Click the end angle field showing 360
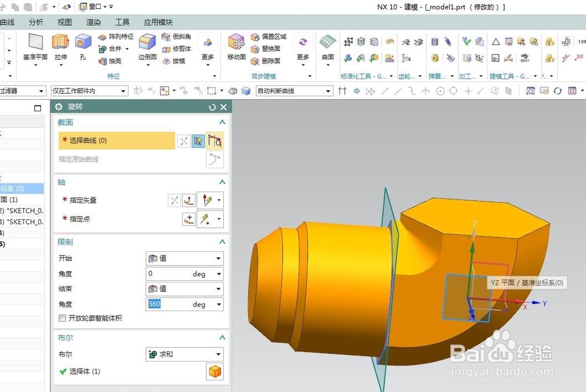This screenshot has width=586, height=392. [168, 304]
